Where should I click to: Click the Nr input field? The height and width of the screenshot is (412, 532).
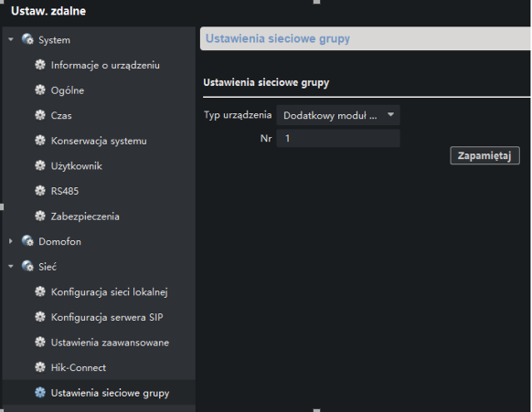tap(338, 138)
